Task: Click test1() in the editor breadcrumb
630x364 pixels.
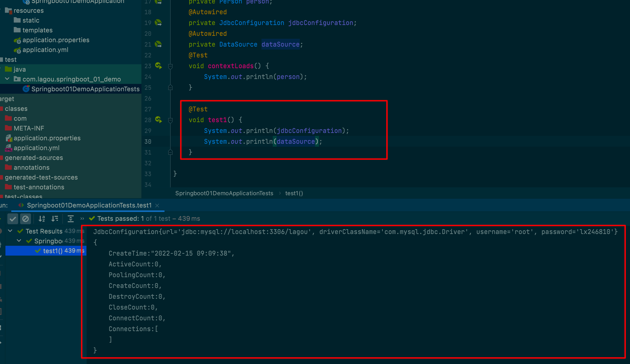Action: point(294,193)
